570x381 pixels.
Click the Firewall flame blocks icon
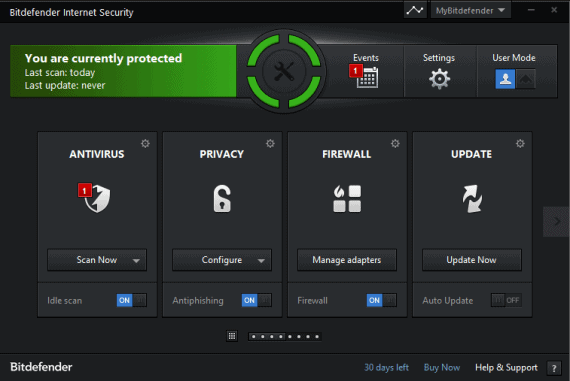[347, 198]
